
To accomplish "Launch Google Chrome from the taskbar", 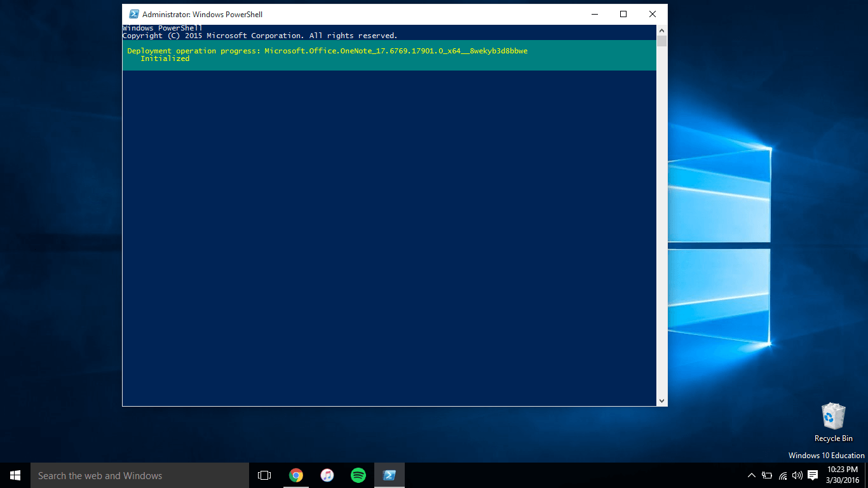I will click(x=296, y=475).
